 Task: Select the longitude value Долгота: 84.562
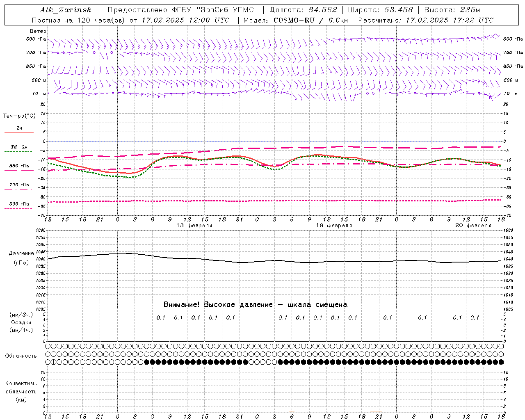pyautogui.click(x=304, y=10)
